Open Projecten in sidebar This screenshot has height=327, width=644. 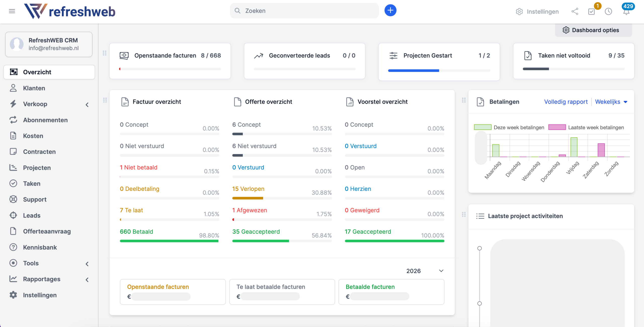coord(37,168)
